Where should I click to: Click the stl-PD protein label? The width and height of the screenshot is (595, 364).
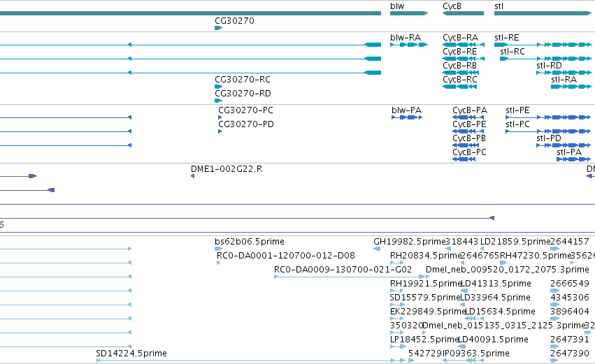click(549, 138)
